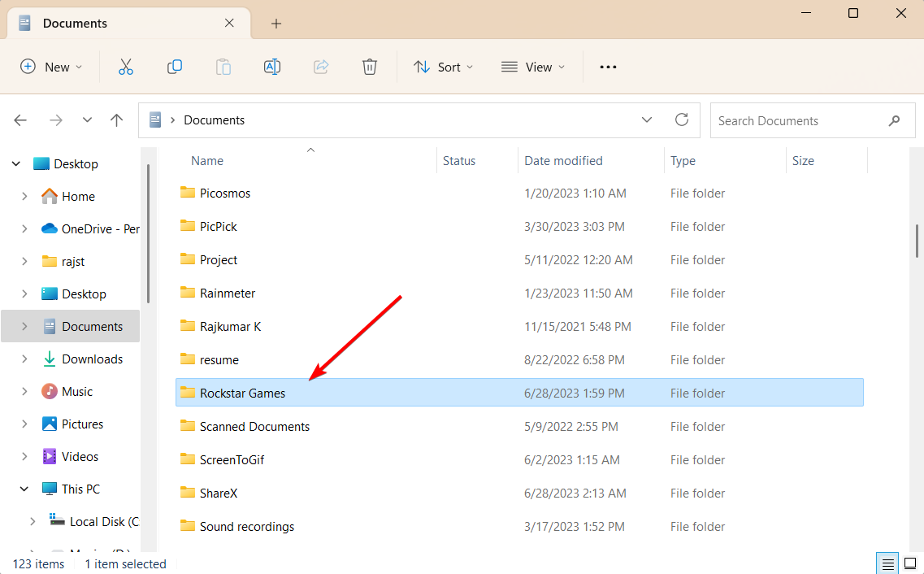Viewport: 924px width, 574px height.
Task: Add a new tab with plus button
Action: click(275, 24)
